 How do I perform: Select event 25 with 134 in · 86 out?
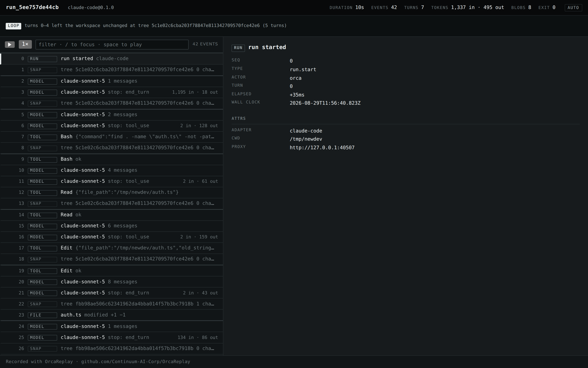[111, 338]
